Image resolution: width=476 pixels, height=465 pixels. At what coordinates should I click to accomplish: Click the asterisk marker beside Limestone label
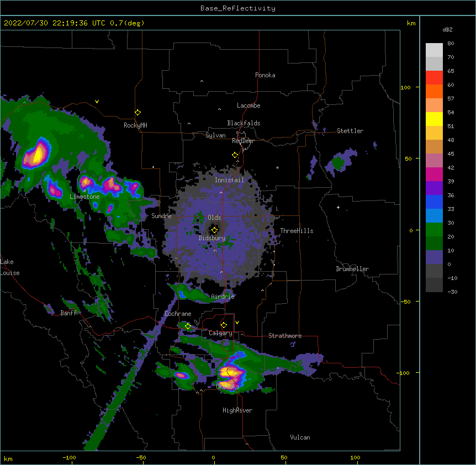click(x=84, y=191)
